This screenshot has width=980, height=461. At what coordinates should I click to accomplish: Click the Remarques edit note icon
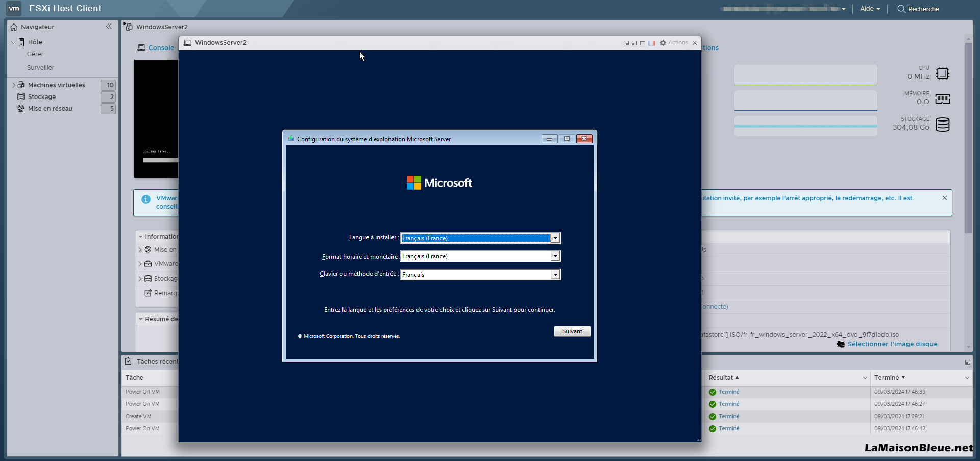pyautogui.click(x=148, y=293)
